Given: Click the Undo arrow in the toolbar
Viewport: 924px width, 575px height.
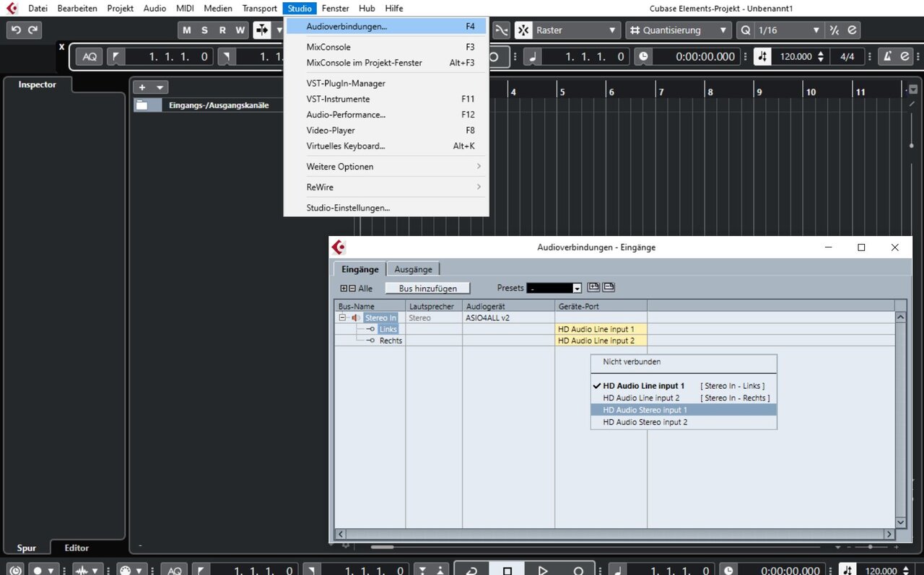Looking at the screenshot, I should point(16,30).
